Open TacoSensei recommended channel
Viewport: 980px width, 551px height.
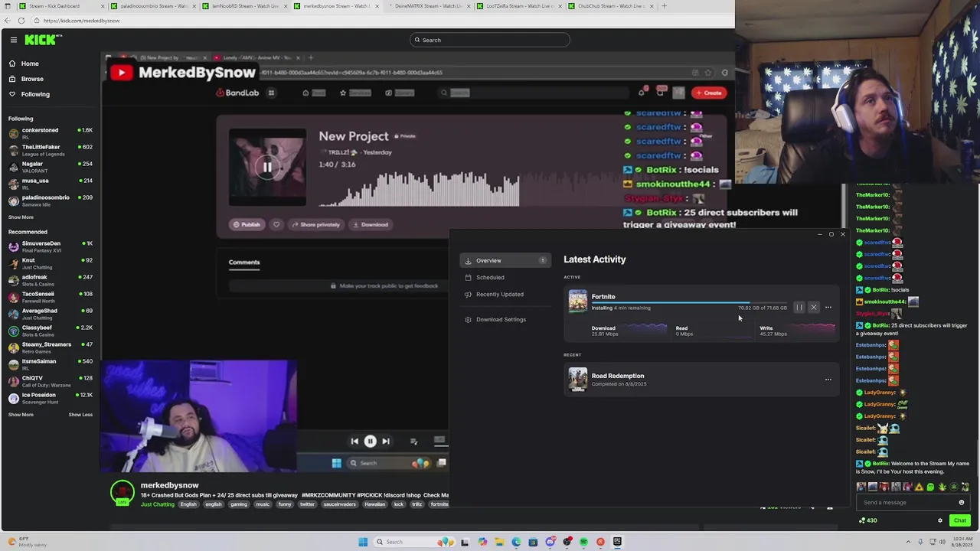[x=50, y=297]
